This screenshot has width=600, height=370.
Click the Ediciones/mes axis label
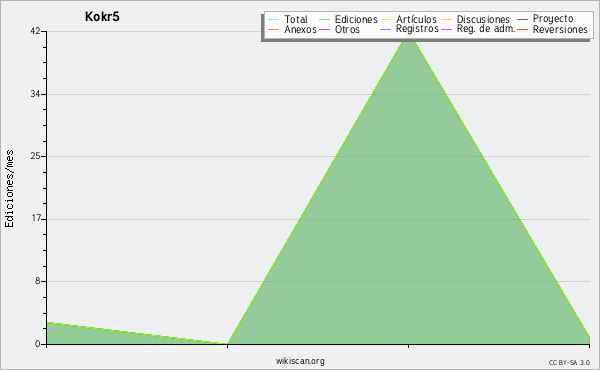9,189
